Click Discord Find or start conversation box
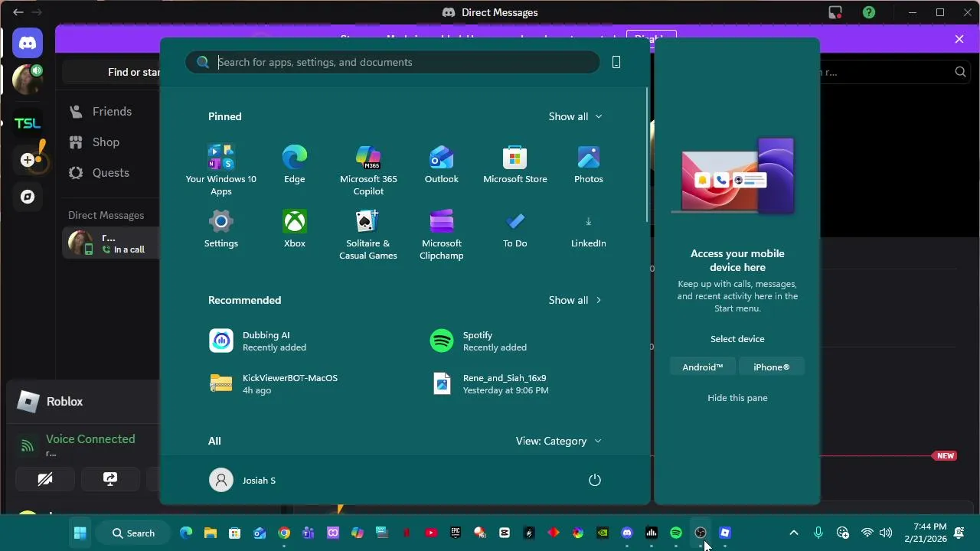Image resolution: width=980 pixels, height=551 pixels. click(x=112, y=72)
